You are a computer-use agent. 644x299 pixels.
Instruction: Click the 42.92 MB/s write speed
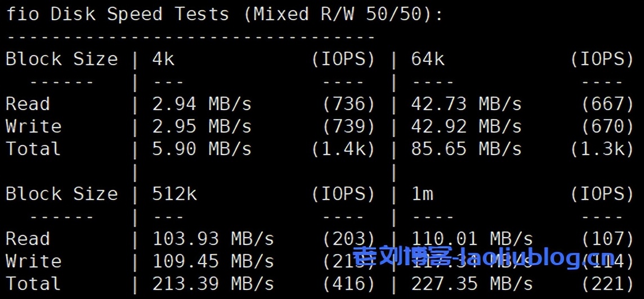tap(466, 126)
